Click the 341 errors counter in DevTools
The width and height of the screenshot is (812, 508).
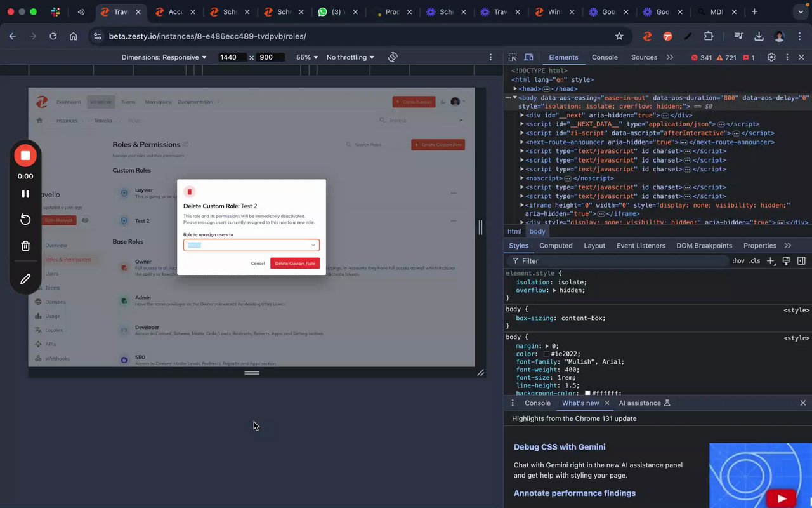point(702,57)
